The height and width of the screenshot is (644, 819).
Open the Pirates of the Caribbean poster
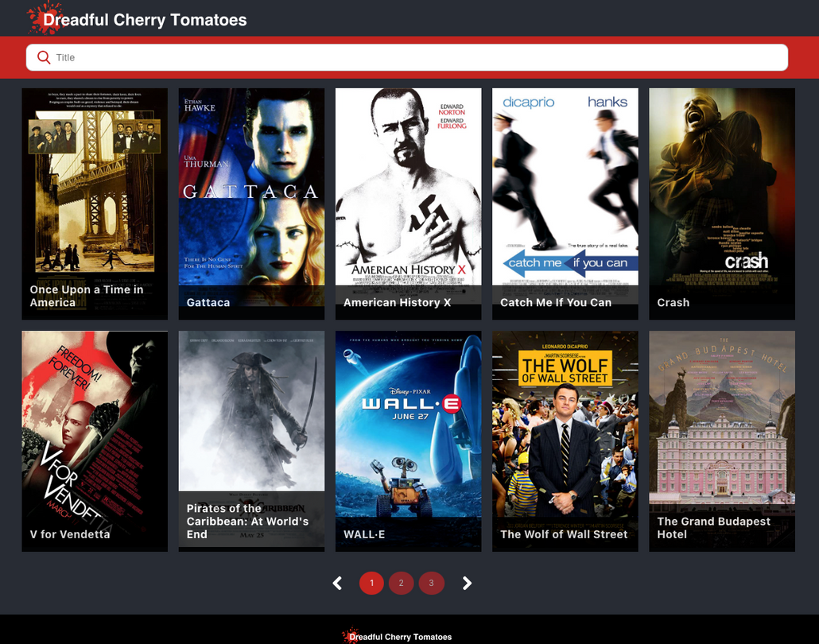click(251, 440)
